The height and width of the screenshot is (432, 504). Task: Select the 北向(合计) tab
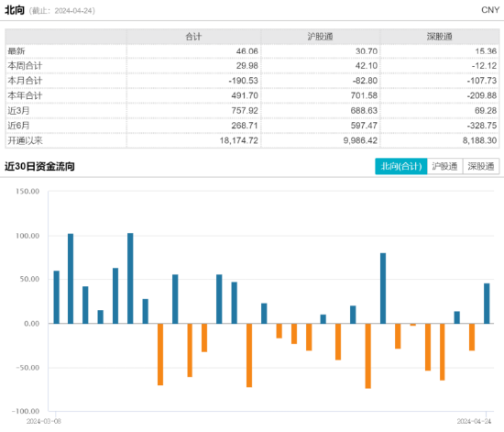tap(400, 166)
